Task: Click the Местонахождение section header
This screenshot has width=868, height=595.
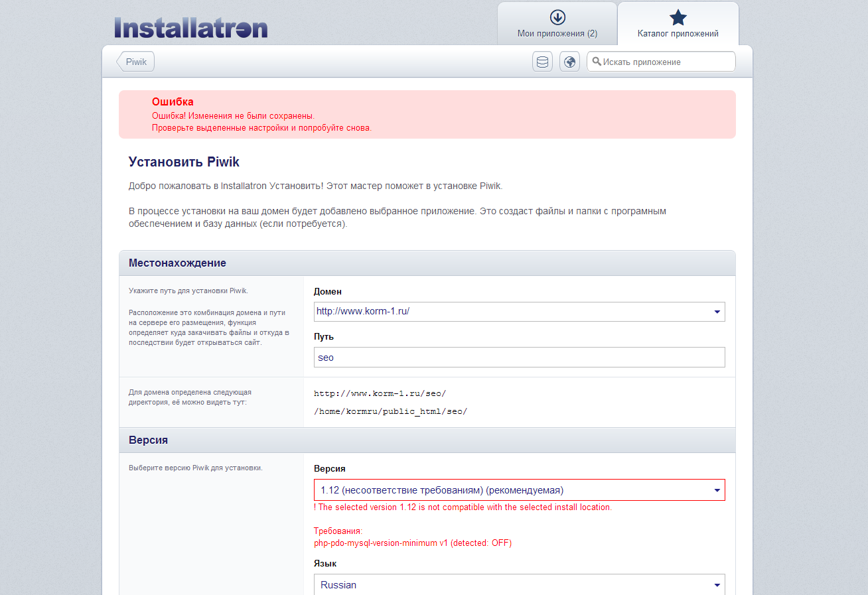Action: pos(427,263)
